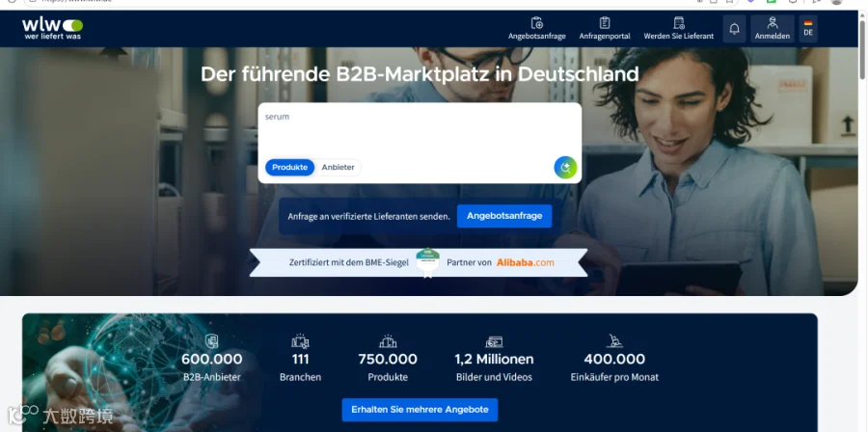Image resolution: width=868 pixels, height=432 pixels.
Task: Open the Anmelden login button
Action: (773, 29)
